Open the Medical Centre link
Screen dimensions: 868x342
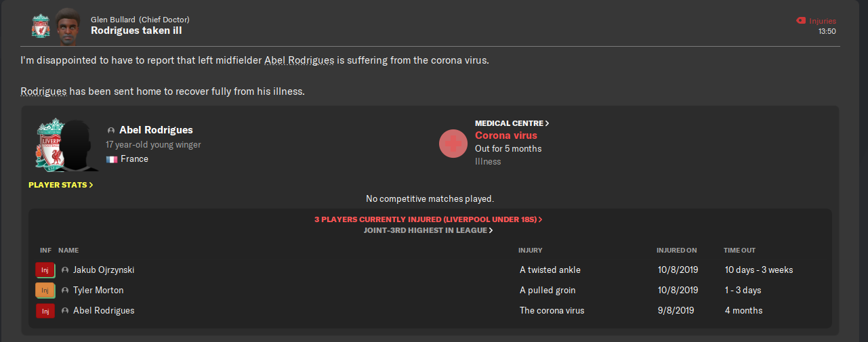point(512,123)
